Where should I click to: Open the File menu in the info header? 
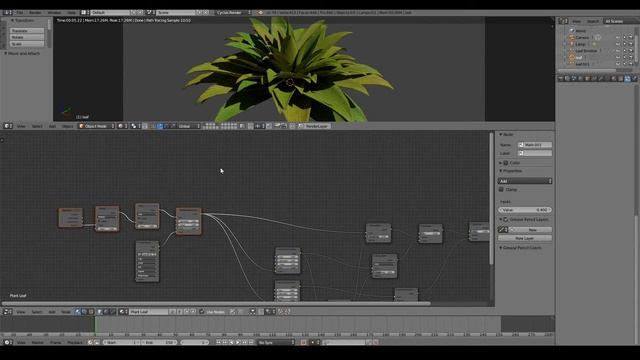tap(20, 13)
